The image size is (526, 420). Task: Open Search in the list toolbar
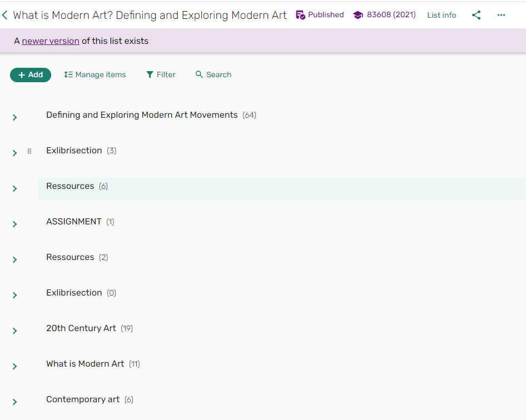pyautogui.click(x=214, y=74)
